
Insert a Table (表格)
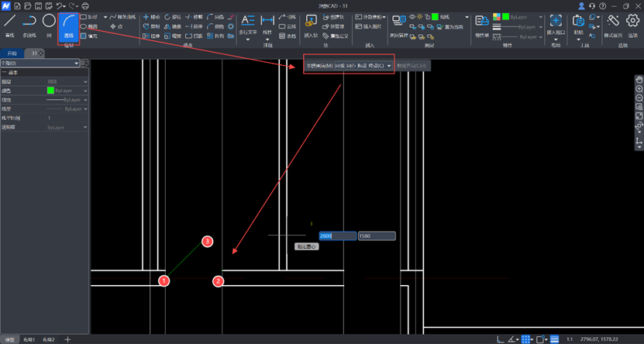[x=288, y=36]
